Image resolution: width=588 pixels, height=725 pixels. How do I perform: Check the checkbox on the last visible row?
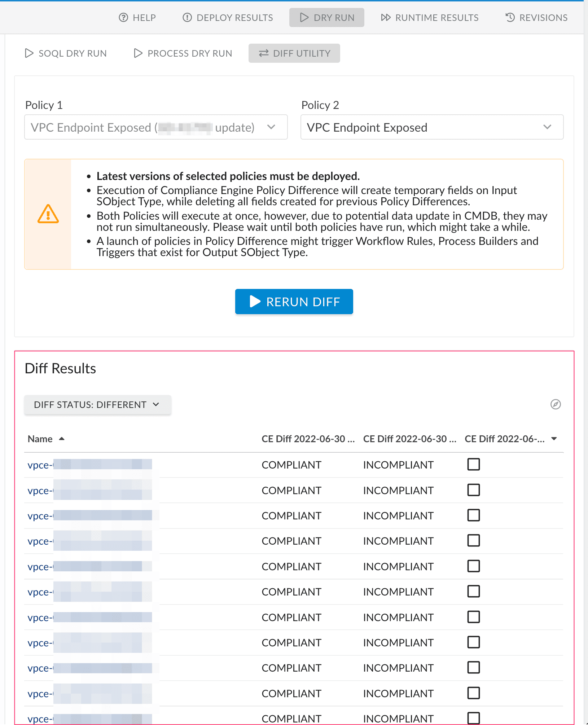point(473,719)
